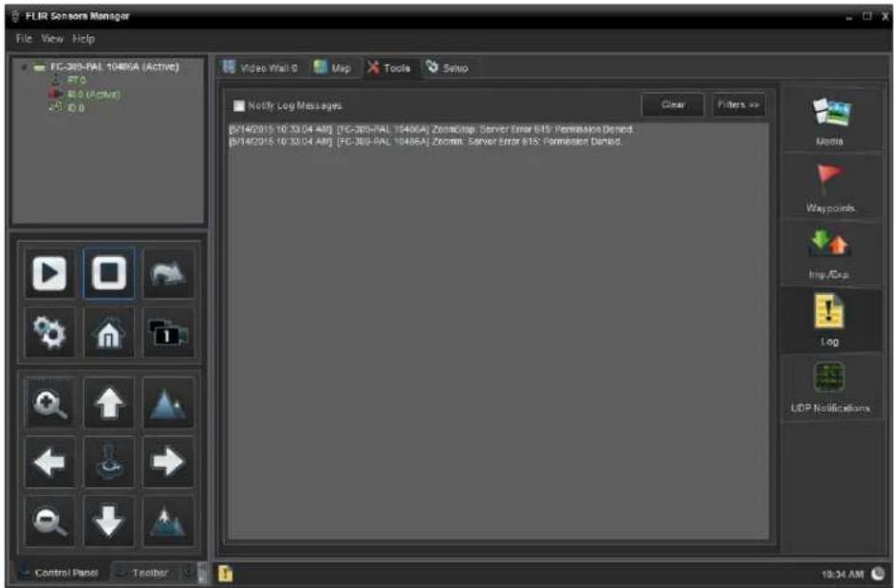This screenshot has height=588, width=894.
Task: Click the lower mountain focus icon
Action: (168, 522)
